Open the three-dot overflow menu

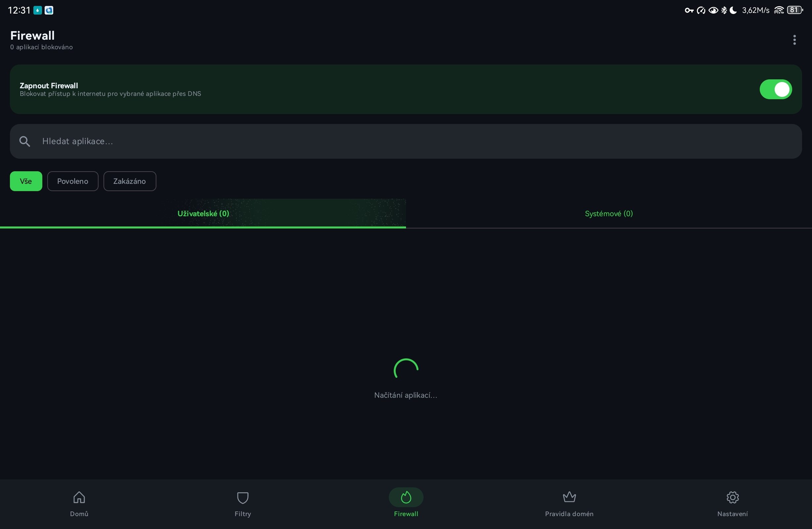pyautogui.click(x=794, y=40)
